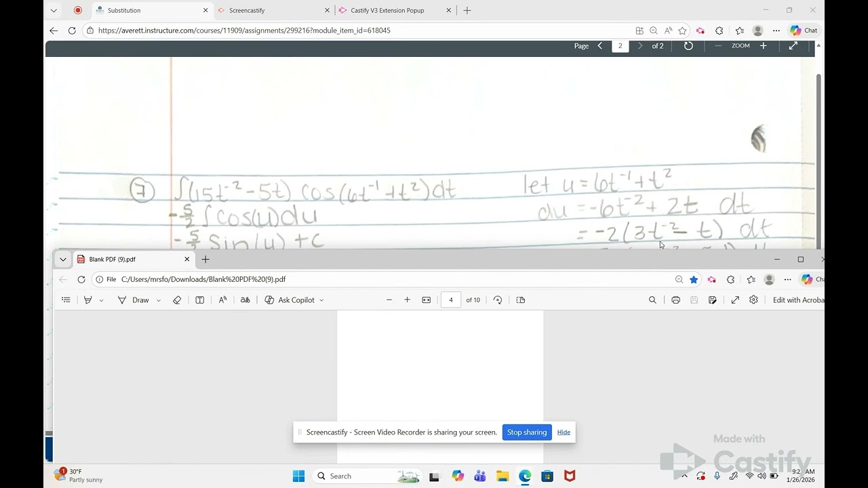Zoom out the Canvas document preview
Image resolution: width=868 pixels, height=488 pixels.
pyautogui.click(x=718, y=46)
